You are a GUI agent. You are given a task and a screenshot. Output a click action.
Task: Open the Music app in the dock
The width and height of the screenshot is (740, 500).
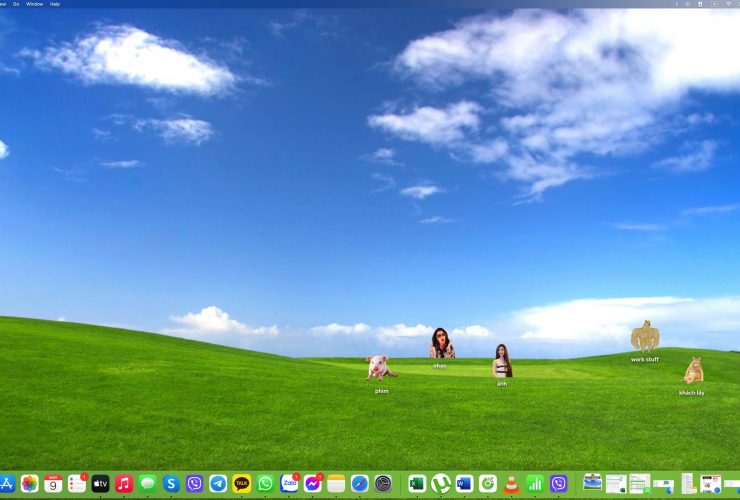[x=124, y=484]
